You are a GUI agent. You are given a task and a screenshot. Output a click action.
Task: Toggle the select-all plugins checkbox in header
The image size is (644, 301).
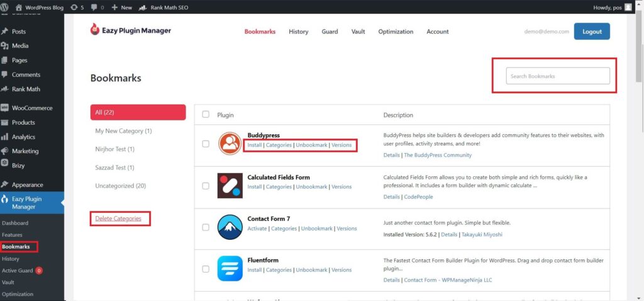[206, 115]
